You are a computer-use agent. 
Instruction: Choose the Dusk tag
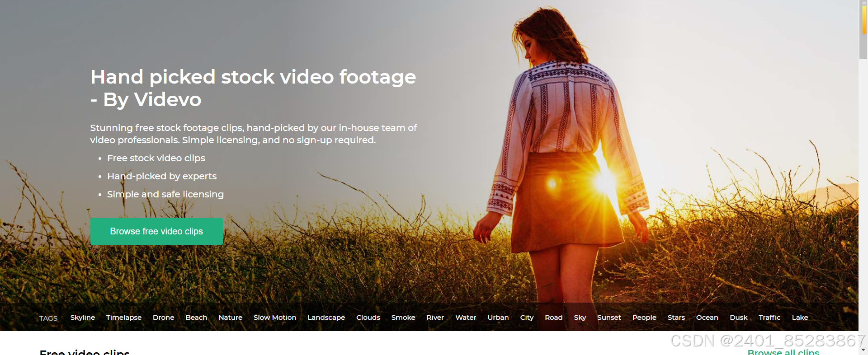click(x=739, y=318)
